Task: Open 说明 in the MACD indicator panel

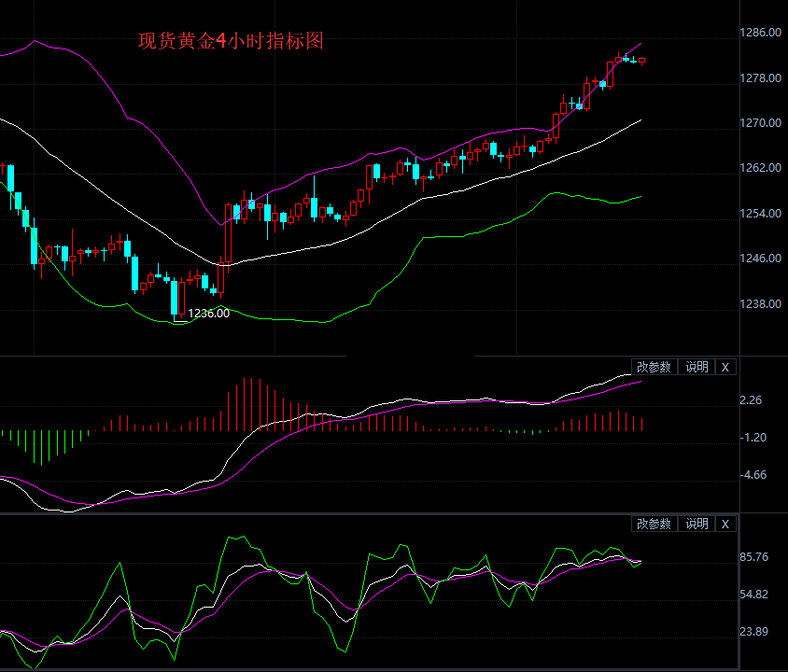Action: tap(697, 367)
